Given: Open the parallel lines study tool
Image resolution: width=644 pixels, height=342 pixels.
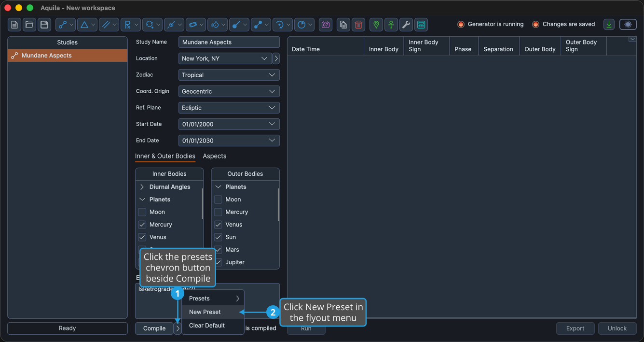Looking at the screenshot, I should pyautogui.click(x=109, y=25).
